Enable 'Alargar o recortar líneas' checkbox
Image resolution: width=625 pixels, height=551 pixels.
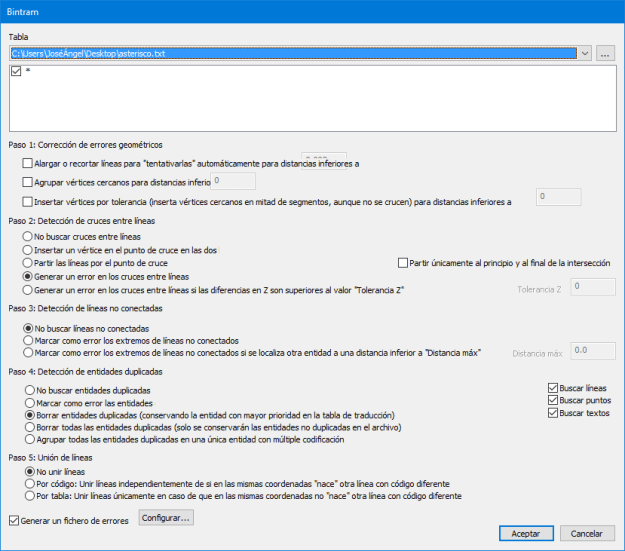[x=27, y=162]
